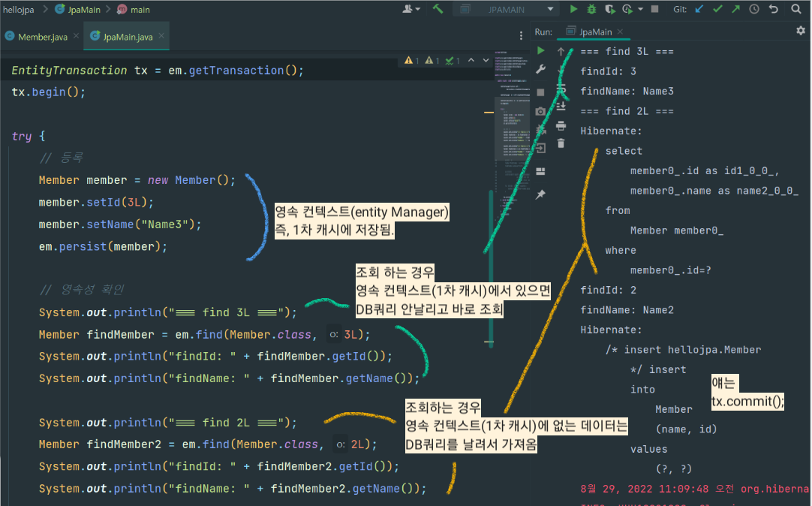The height and width of the screenshot is (506, 812).
Task: Start a Debug session using the bug icon
Action: [x=590, y=10]
